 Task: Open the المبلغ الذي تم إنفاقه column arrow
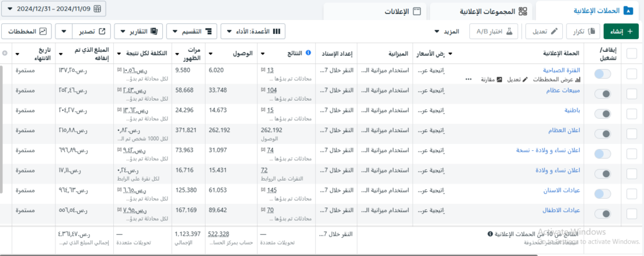61,53
